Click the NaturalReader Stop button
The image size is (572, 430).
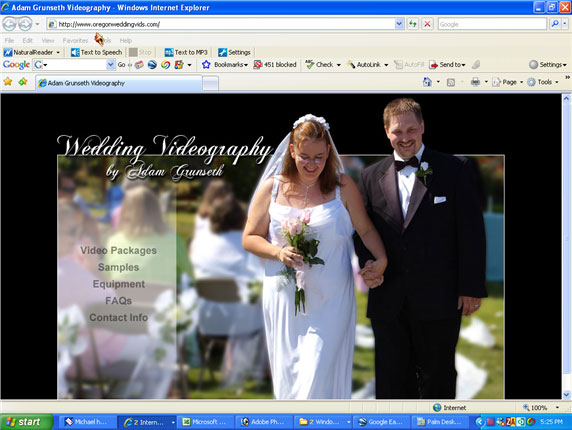(140, 53)
